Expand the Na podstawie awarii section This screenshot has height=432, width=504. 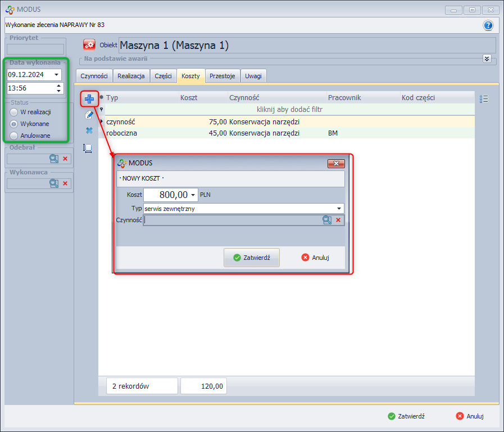pos(487,58)
